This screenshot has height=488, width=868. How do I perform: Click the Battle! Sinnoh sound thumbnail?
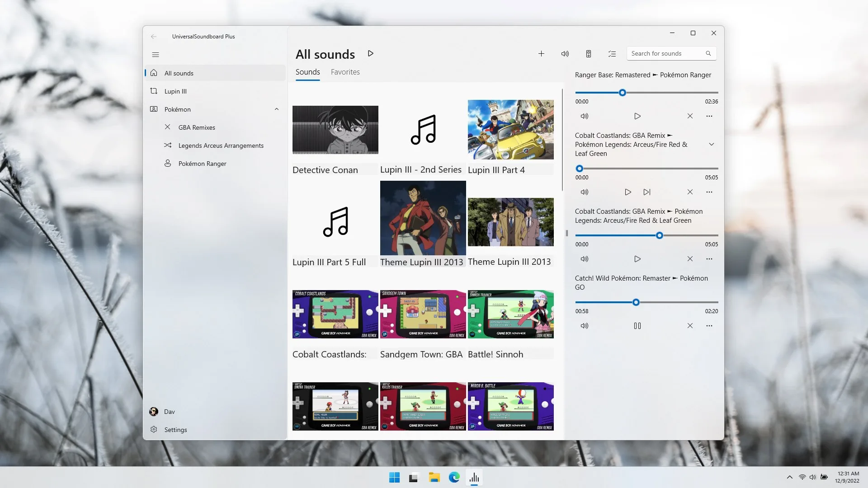point(510,314)
